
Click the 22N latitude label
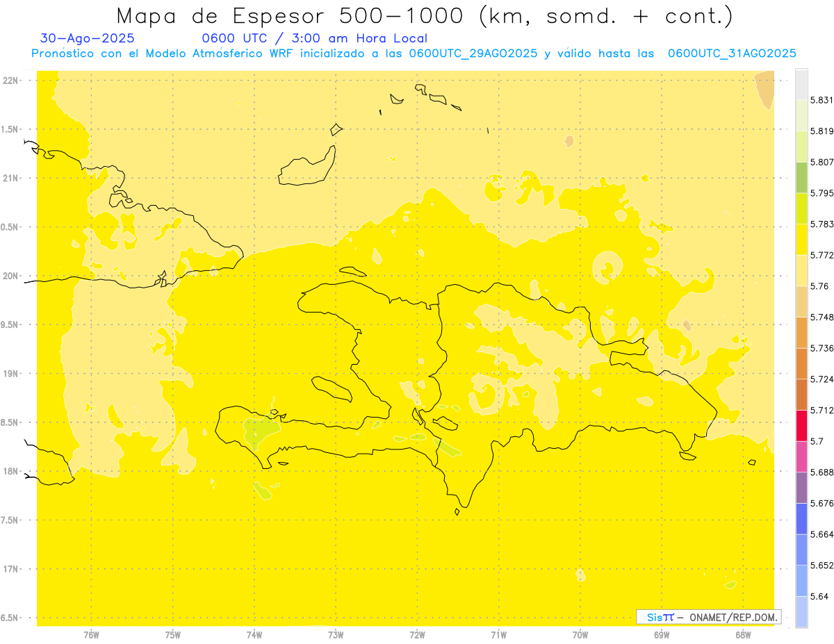point(12,81)
